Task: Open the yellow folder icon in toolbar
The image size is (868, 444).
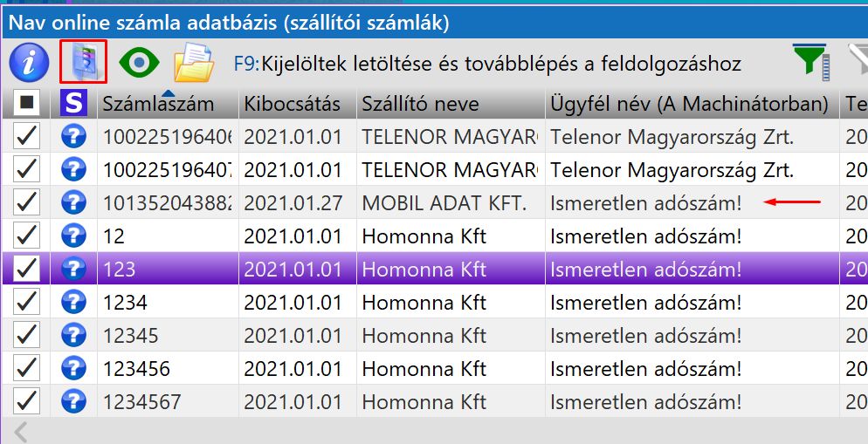Action: (194, 63)
